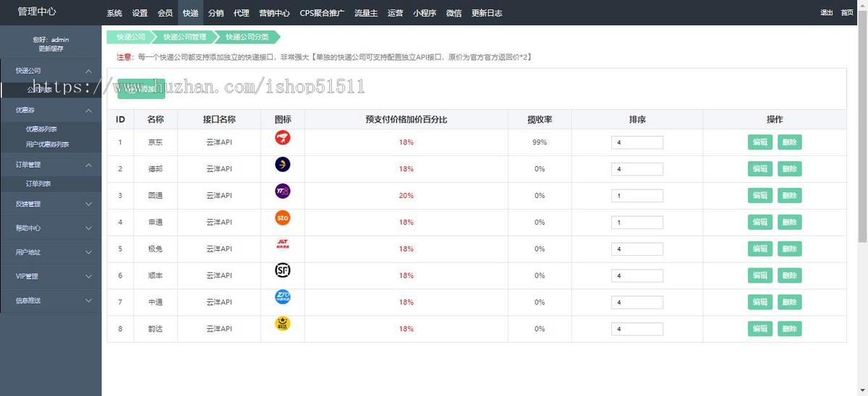Expand the 信息推送 sidebar section
Screen dimensions: 868x396
coord(51,300)
